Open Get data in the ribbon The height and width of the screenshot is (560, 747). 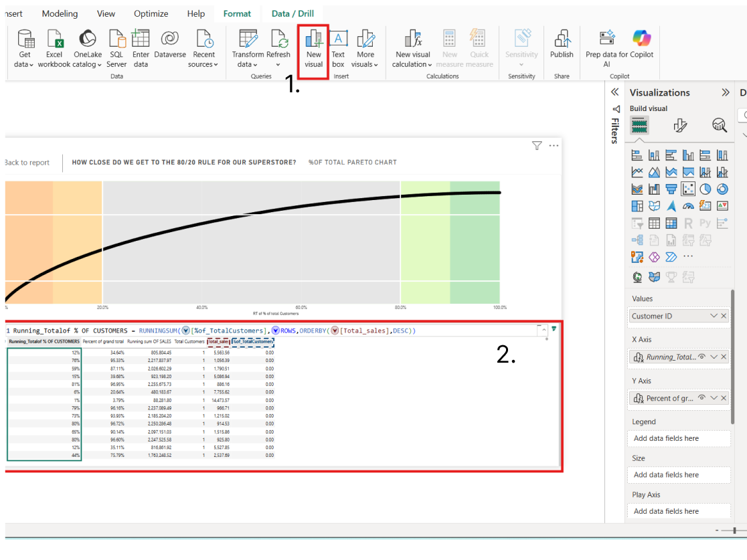[x=24, y=49]
